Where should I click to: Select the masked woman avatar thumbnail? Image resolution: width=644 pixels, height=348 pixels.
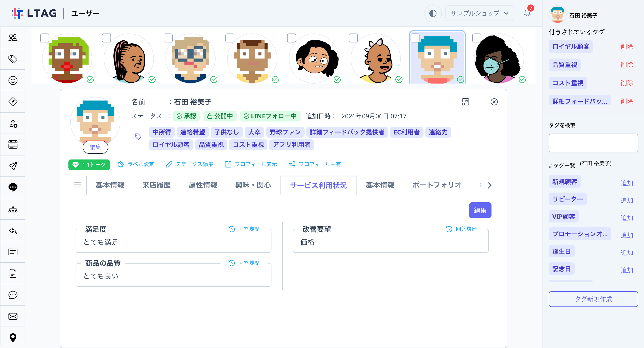[499, 59]
